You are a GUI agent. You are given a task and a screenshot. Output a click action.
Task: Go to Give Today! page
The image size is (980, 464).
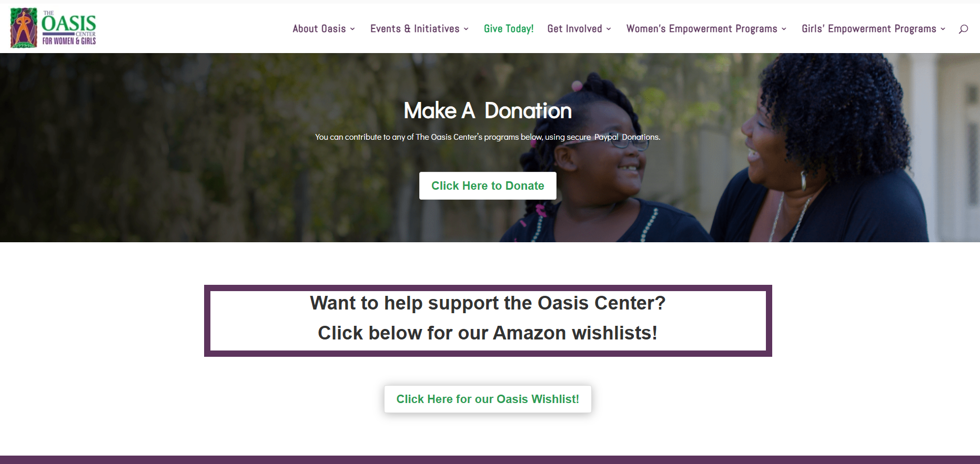509,29
